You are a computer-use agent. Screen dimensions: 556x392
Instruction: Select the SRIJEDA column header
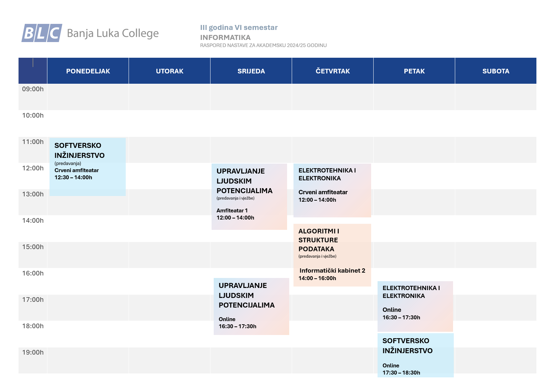coord(251,71)
